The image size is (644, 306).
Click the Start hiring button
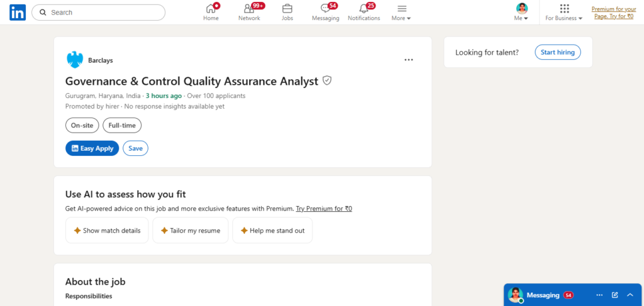[558, 52]
